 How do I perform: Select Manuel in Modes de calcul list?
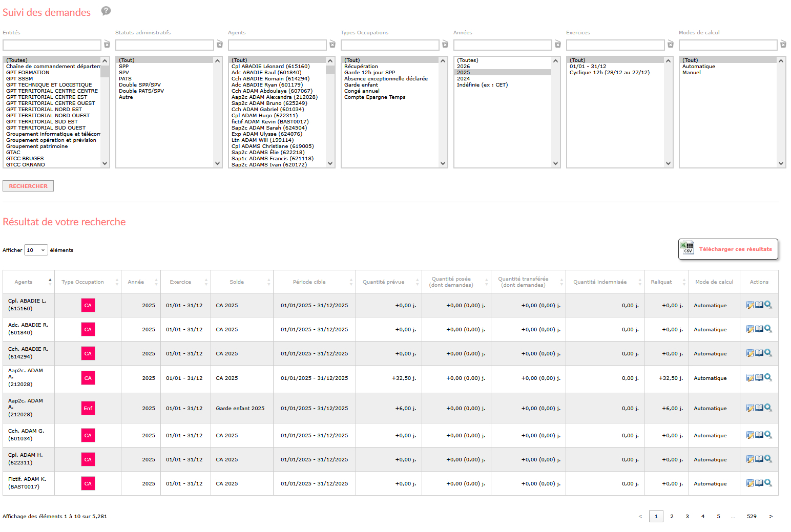(728, 72)
